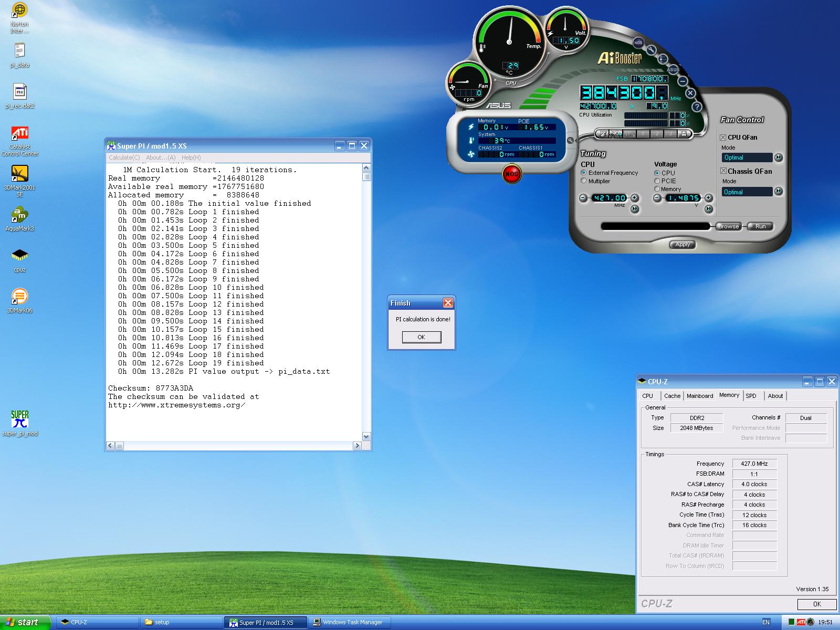840x630 pixels.
Task: Switch to the CPU tab in CPU-Z
Action: point(647,396)
